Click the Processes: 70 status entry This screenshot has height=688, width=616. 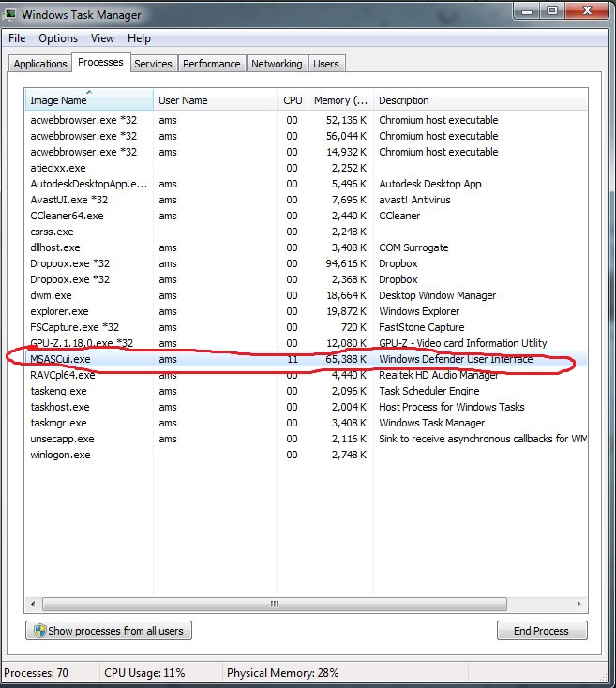36,673
